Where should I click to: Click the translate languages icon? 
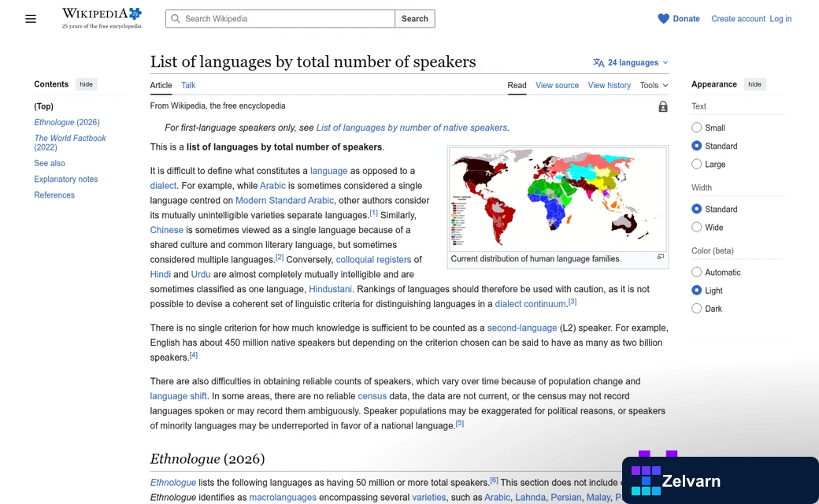tap(598, 63)
